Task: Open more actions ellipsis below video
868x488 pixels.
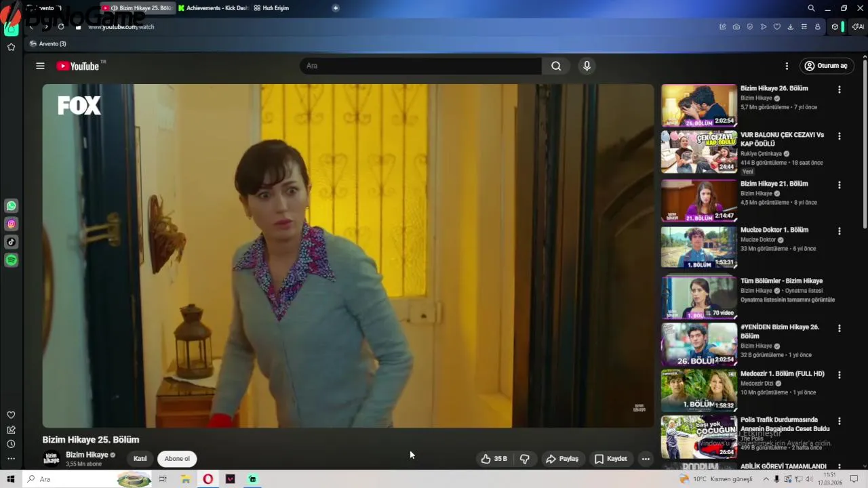Action: (646, 459)
